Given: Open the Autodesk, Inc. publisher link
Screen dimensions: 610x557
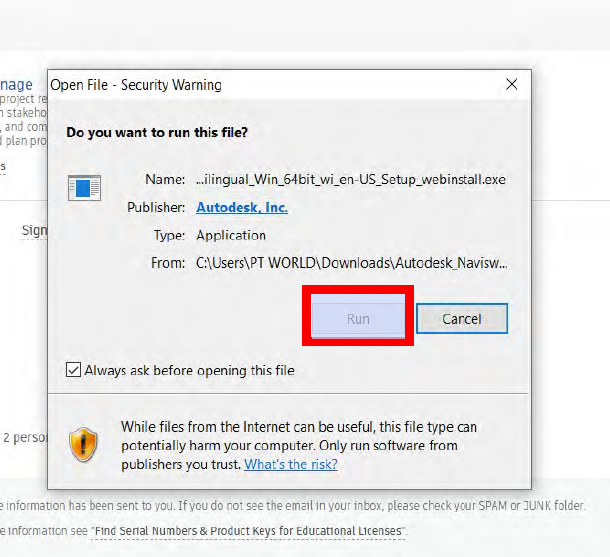Looking at the screenshot, I should [241, 207].
